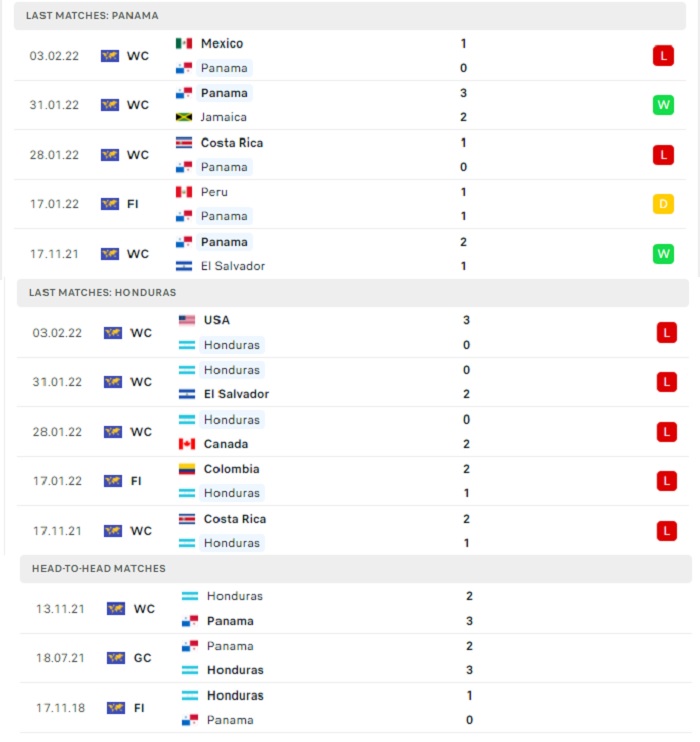Click the red L badge for Colombia vs Honduras
This screenshot has height=742, width=700.
tap(666, 481)
